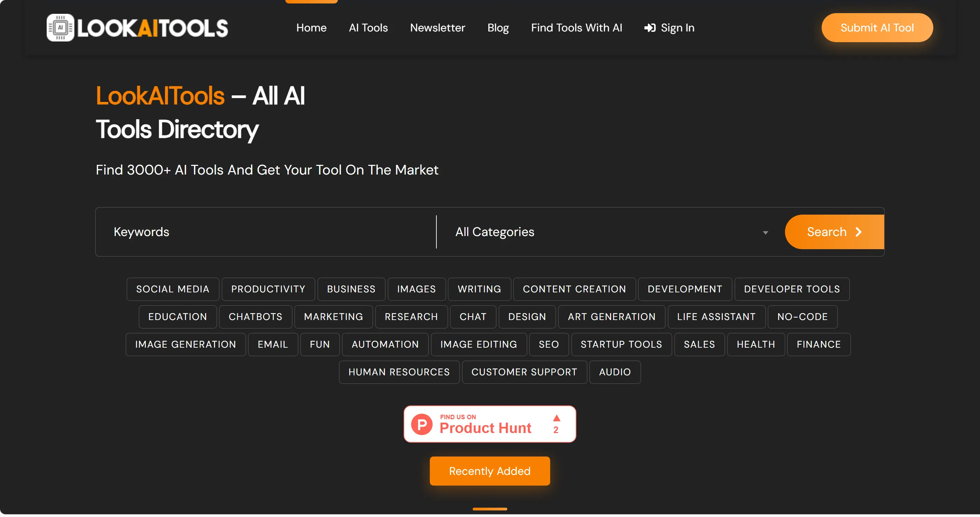Click the Keywords search field
This screenshot has height=517, width=980.
pos(266,232)
